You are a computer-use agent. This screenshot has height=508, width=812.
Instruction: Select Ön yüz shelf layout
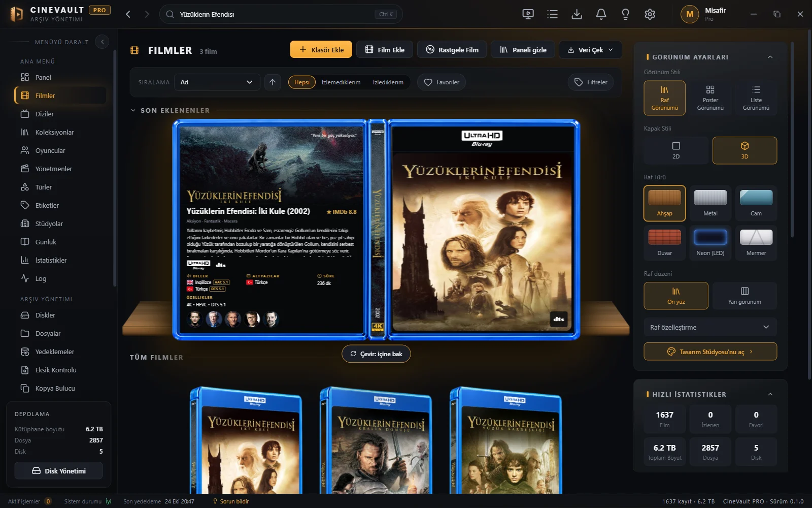click(x=676, y=296)
